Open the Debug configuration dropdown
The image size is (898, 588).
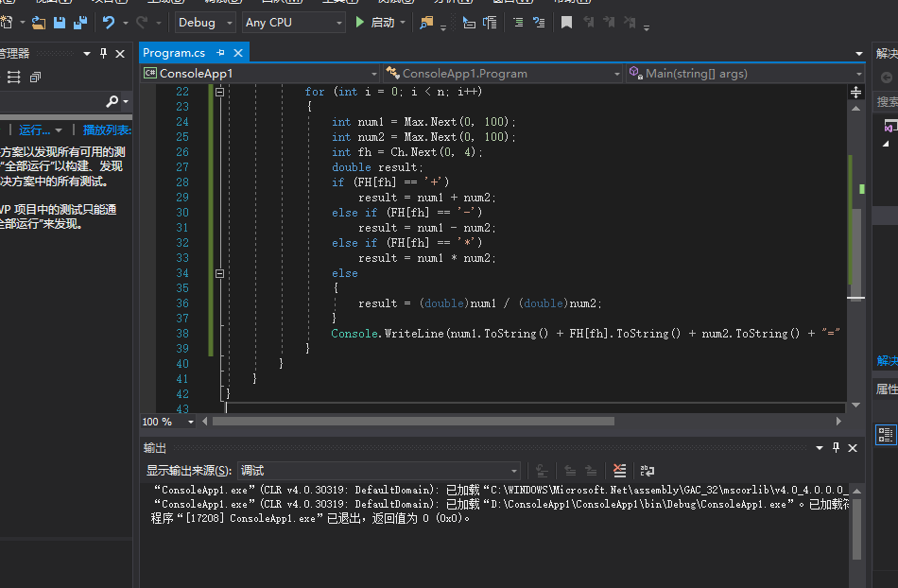(x=205, y=23)
